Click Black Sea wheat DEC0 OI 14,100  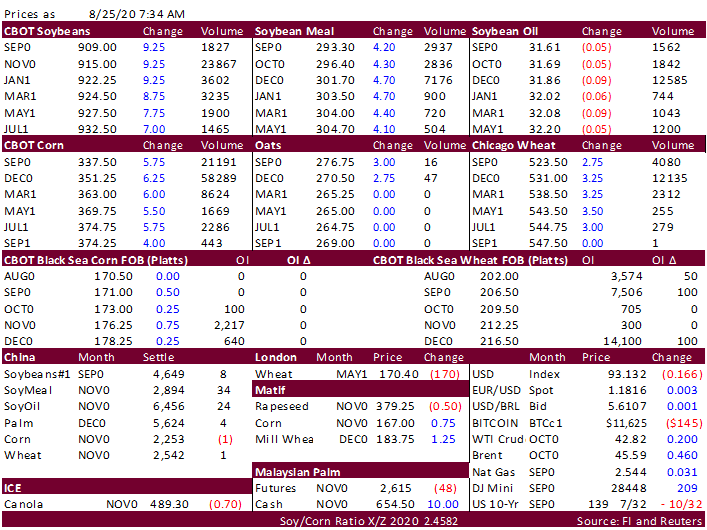pyautogui.click(x=623, y=341)
